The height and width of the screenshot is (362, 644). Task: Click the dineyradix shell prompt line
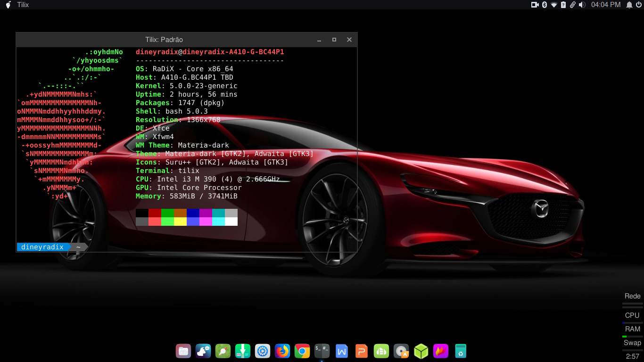coord(42,247)
